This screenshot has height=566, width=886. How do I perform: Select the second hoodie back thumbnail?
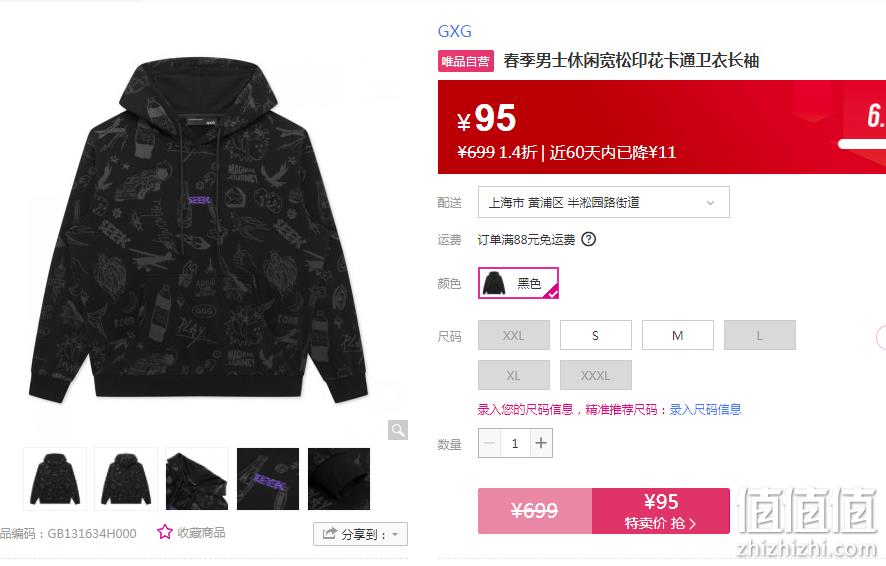tap(126, 479)
